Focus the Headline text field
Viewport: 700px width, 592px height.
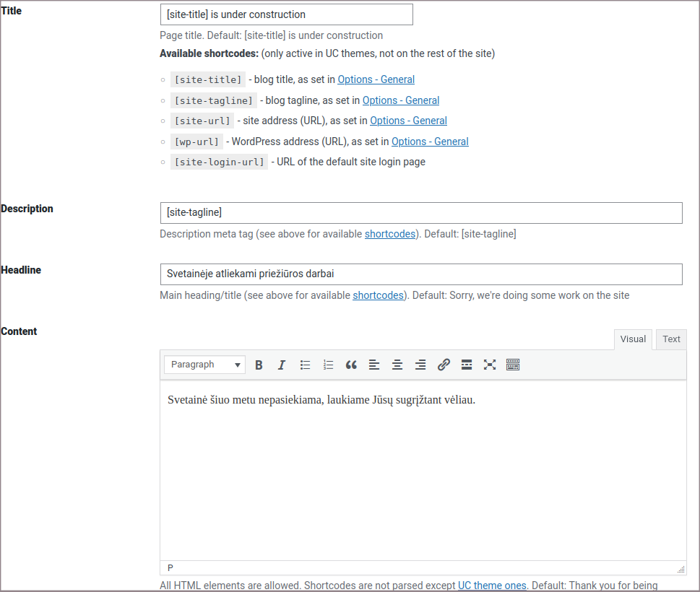(420, 274)
